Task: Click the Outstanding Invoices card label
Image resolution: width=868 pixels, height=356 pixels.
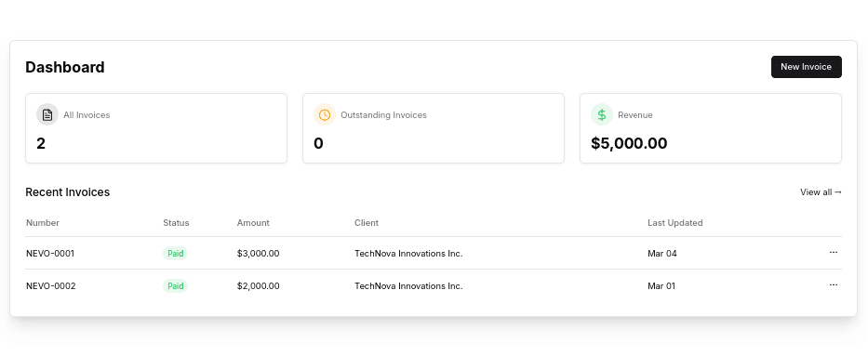Action: [383, 115]
